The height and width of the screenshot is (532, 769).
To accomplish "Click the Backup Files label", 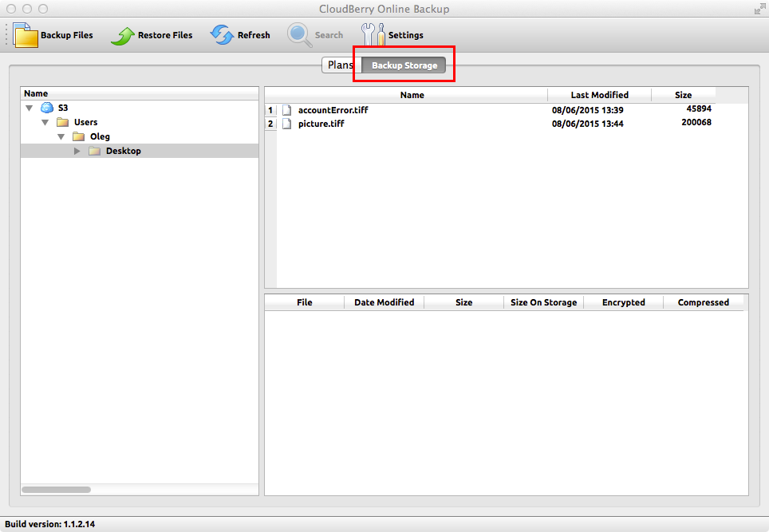I will click(x=67, y=35).
